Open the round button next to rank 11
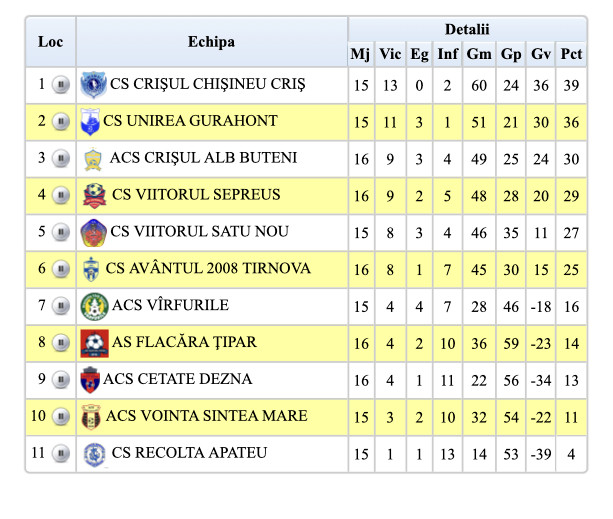Viewport: 613px width, 519px height. coord(61,454)
